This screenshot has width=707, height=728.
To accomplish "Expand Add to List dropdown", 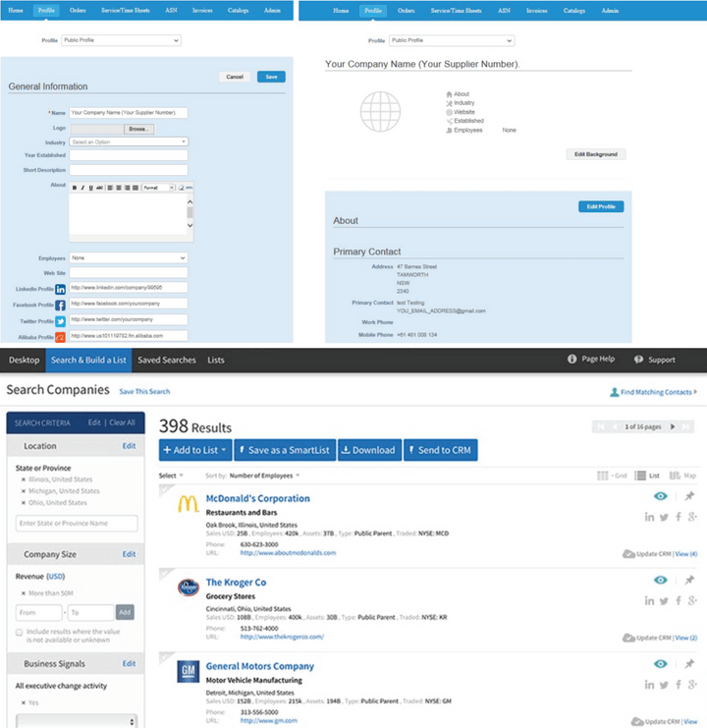I will point(195,450).
